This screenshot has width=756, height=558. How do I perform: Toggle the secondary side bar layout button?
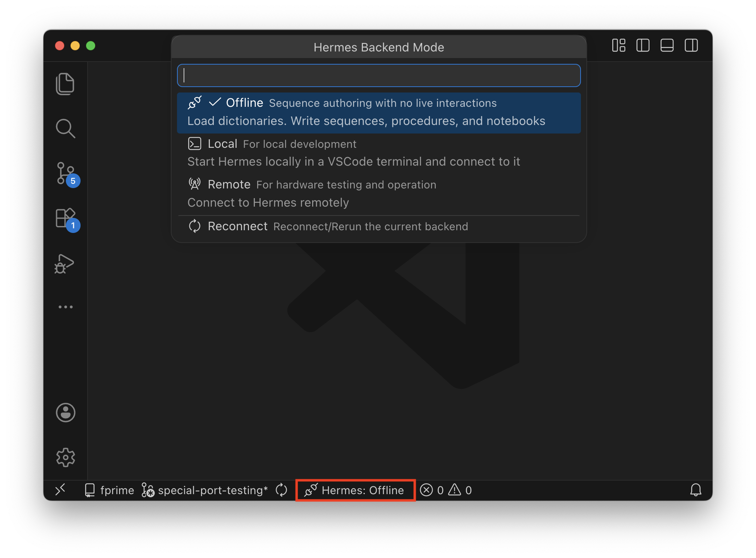(x=691, y=46)
